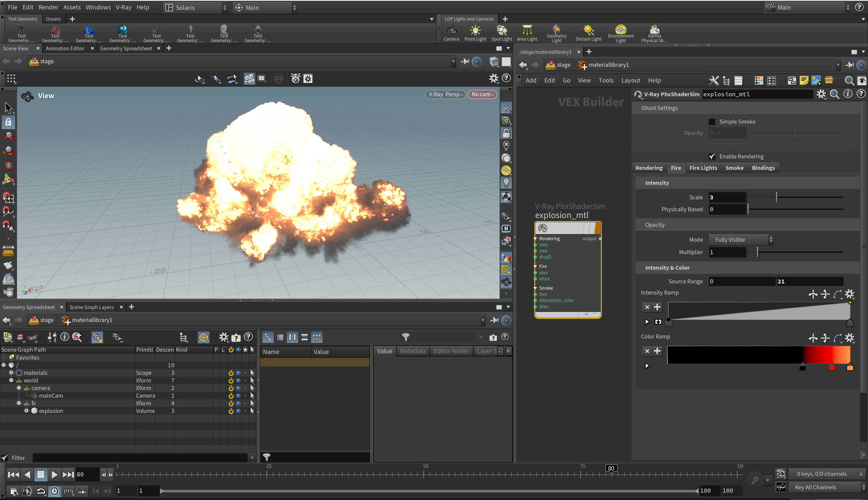The height and width of the screenshot is (500, 868).
Task: Toggle activation power icon for fx
Action: tap(231, 403)
